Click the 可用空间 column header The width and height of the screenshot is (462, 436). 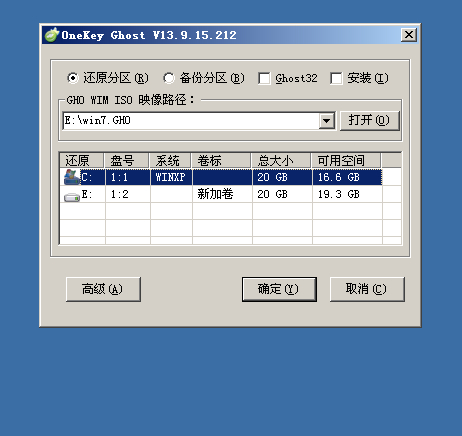click(346, 160)
